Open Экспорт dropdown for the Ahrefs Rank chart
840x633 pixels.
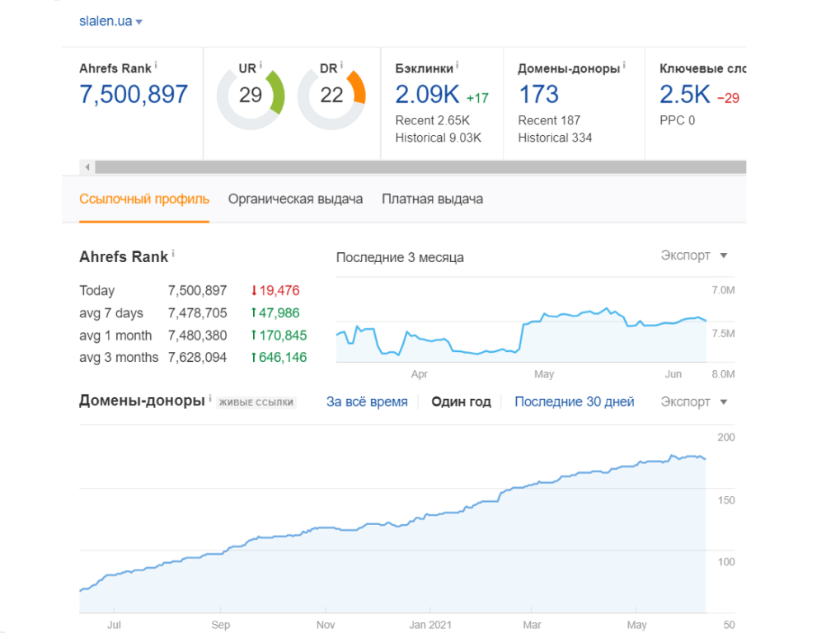point(694,256)
